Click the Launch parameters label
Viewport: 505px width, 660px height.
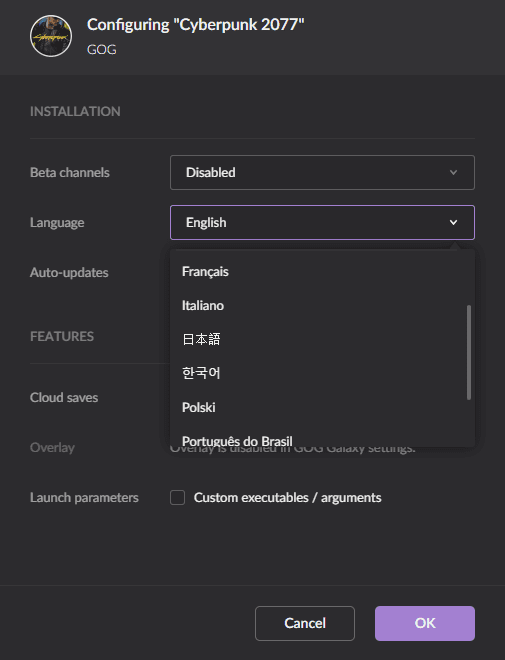click(x=84, y=498)
